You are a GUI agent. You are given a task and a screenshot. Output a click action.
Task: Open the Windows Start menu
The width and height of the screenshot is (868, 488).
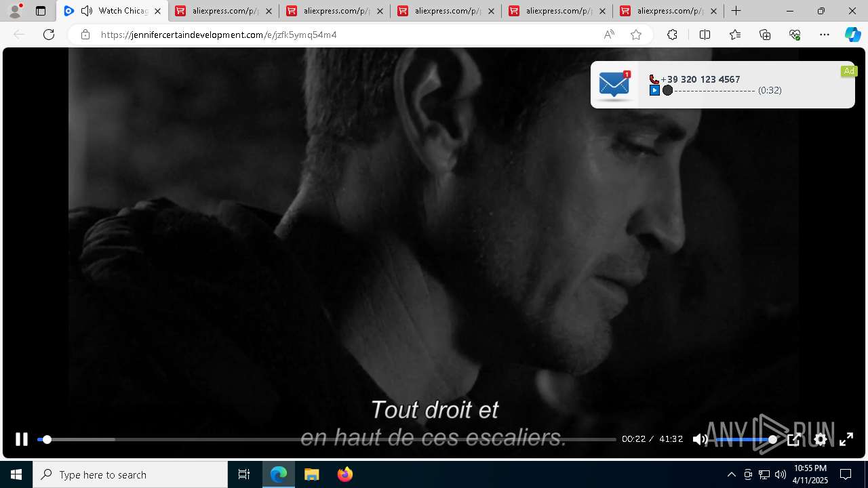[x=16, y=474]
